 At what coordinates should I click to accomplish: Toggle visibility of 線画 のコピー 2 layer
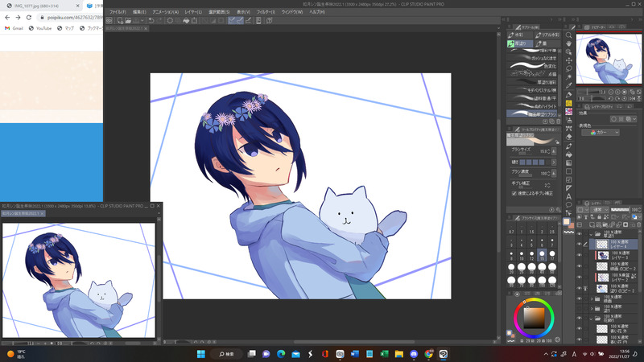coord(579,266)
